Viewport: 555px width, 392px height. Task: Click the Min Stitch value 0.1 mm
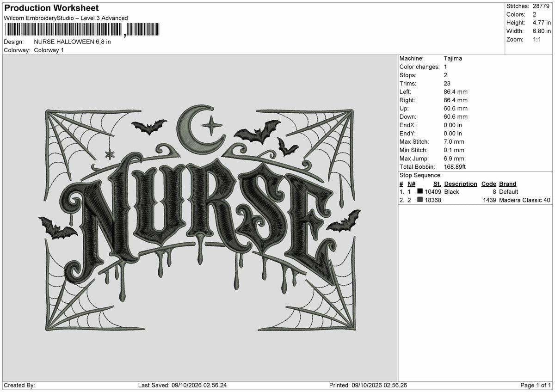[x=454, y=150]
